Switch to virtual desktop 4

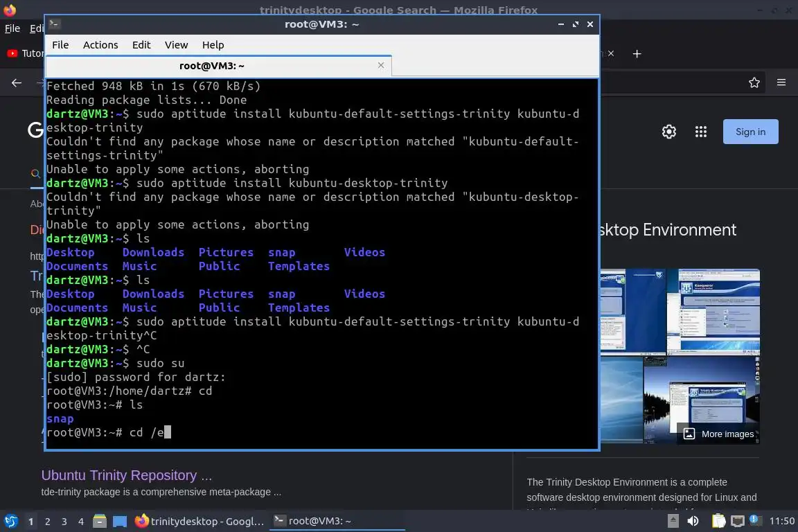coord(81,522)
